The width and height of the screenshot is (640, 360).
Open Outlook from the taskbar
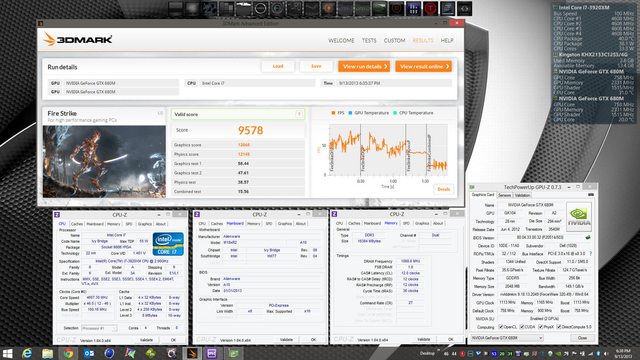(89, 353)
